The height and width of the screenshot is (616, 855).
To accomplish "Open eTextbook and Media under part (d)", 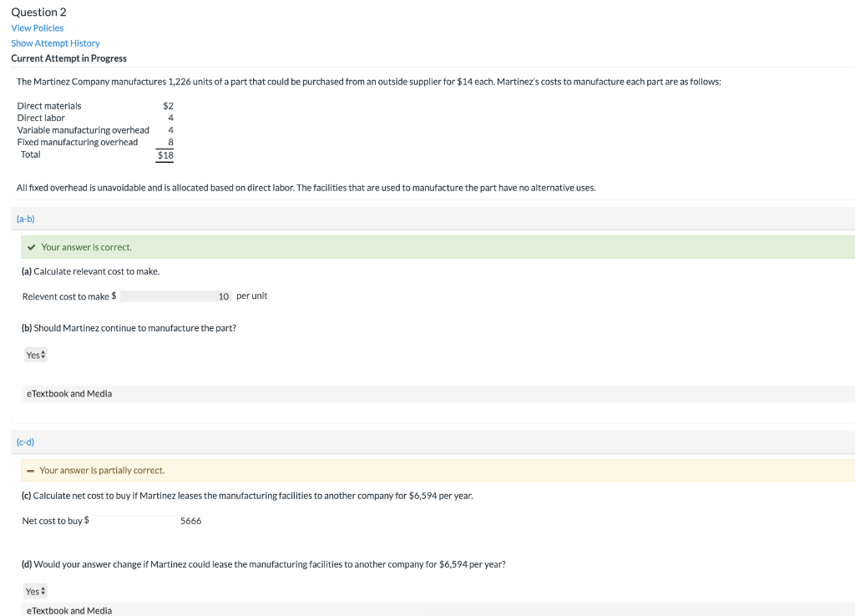I will 69,611.
